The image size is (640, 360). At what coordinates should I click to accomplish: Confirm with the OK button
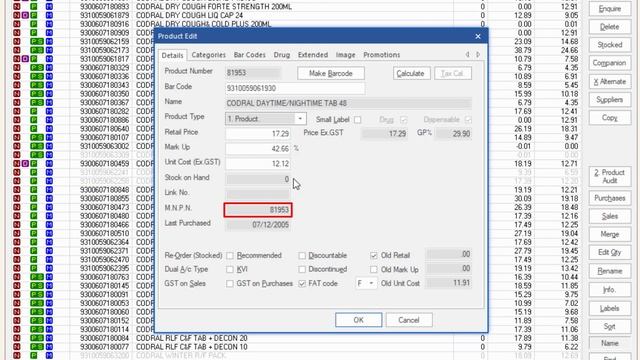point(358,320)
